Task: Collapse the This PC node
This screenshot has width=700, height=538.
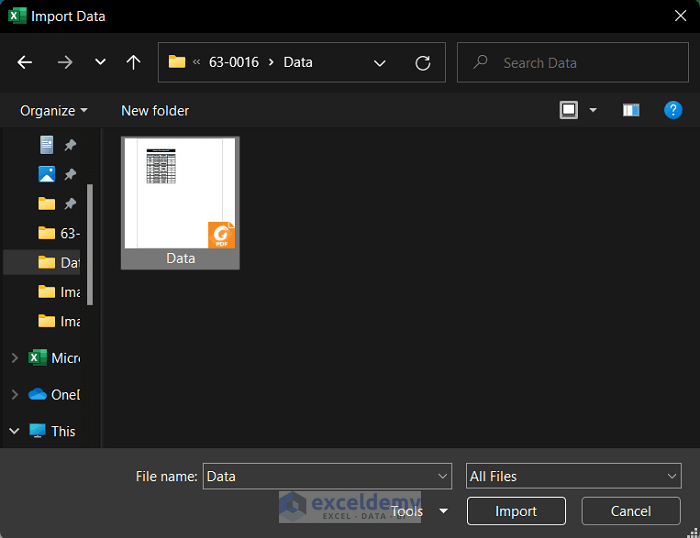Action: click(14, 431)
